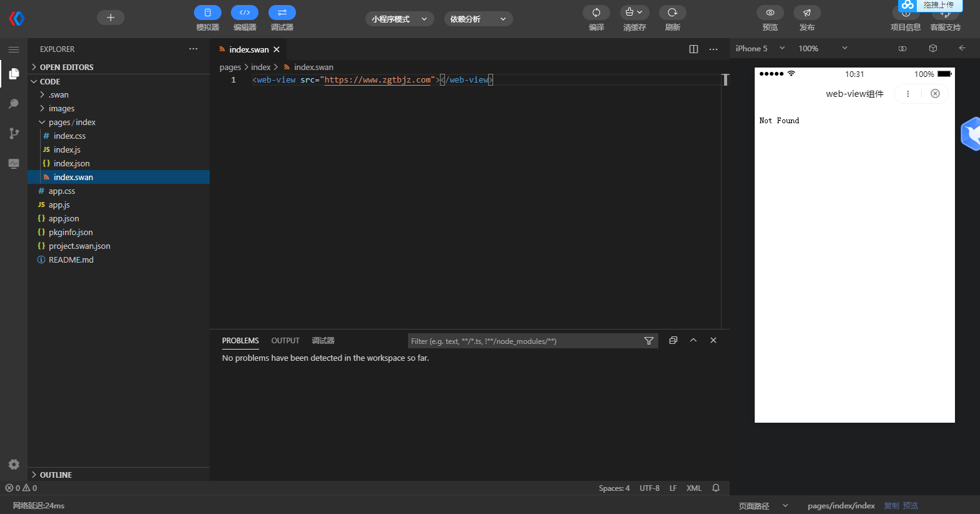Click the 复制 link beside page path
980x514 pixels.
pyautogui.click(x=891, y=506)
